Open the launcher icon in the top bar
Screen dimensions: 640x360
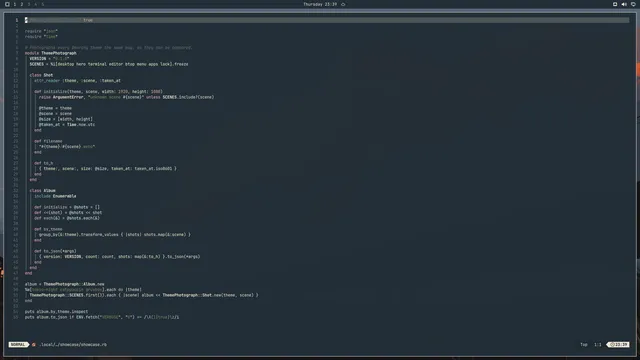[x=7, y=4]
